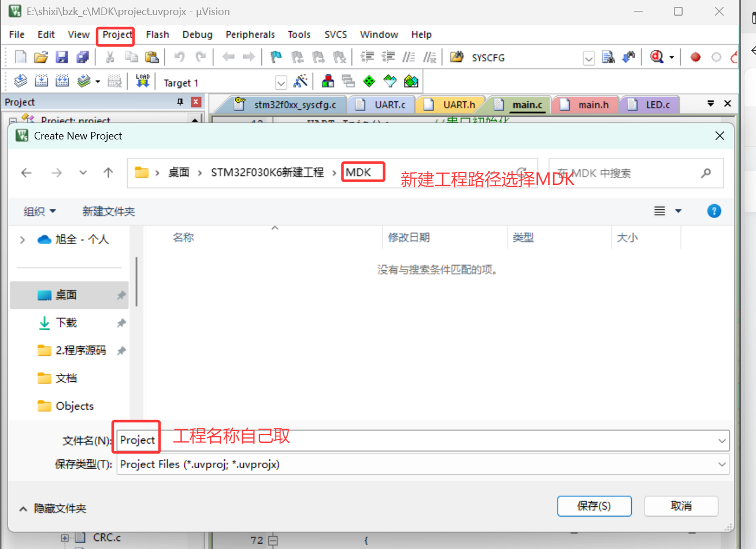Click STM32F030K6新建工程 breadcrumb segment

(x=267, y=172)
